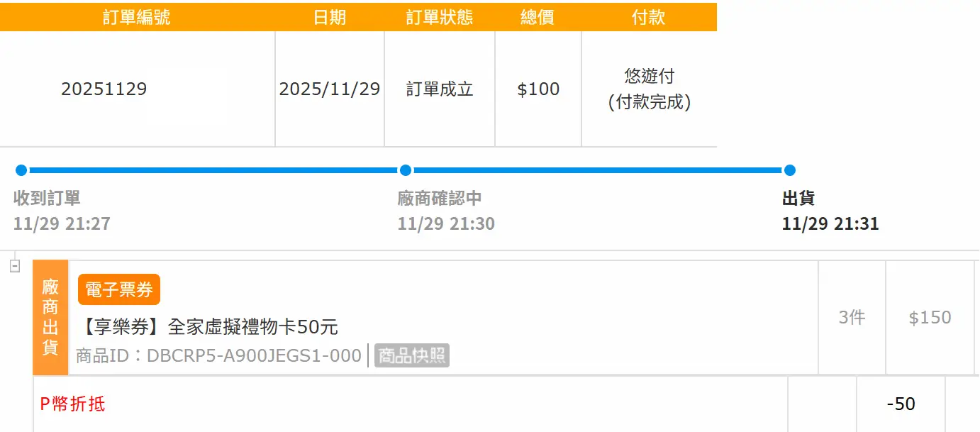Click the 電子票券 badge
980x432 pixels.
[x=119, y=289]
